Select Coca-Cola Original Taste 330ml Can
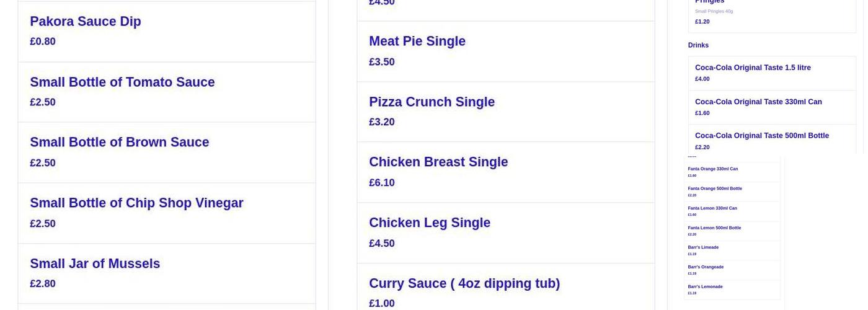The width and height of the screenshot is (868, 310). coord(771,107)
